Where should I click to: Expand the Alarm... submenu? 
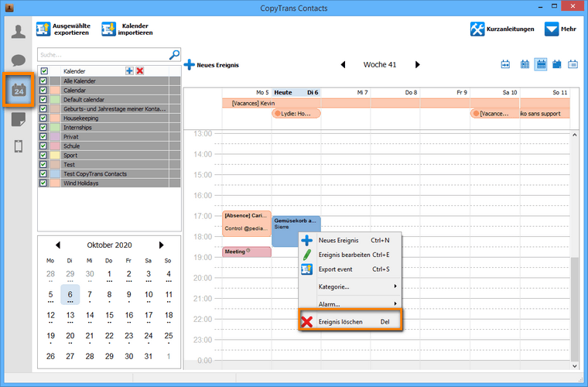(x=350, y=303)
